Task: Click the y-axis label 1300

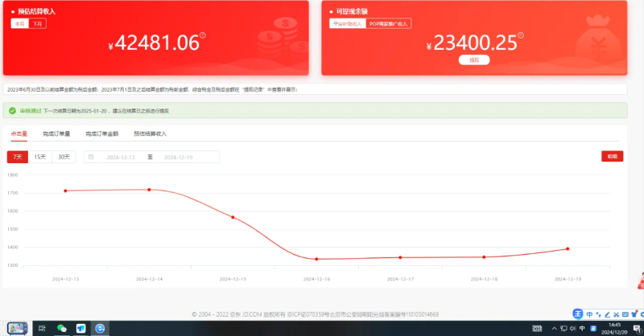Action: [13, 265]
